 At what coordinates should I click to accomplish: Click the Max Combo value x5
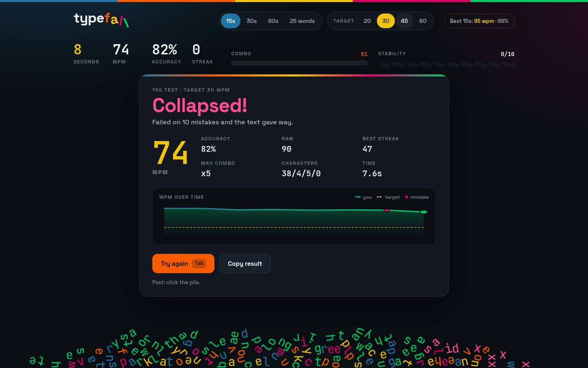point(206,174)
